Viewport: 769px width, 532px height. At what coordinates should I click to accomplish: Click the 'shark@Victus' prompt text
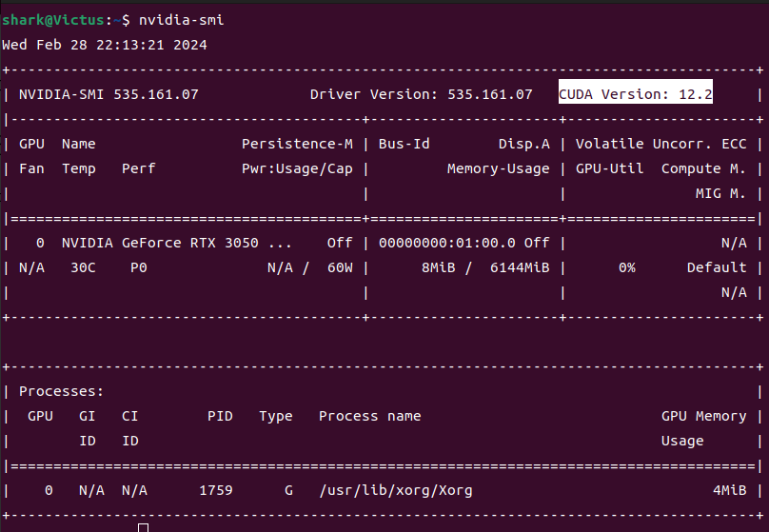tap(53, 20)
